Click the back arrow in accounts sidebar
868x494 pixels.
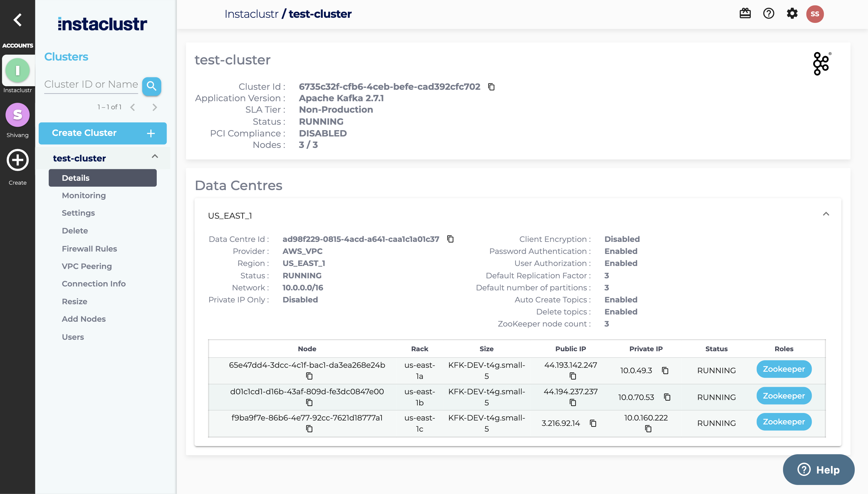click(x=17, y=20)
